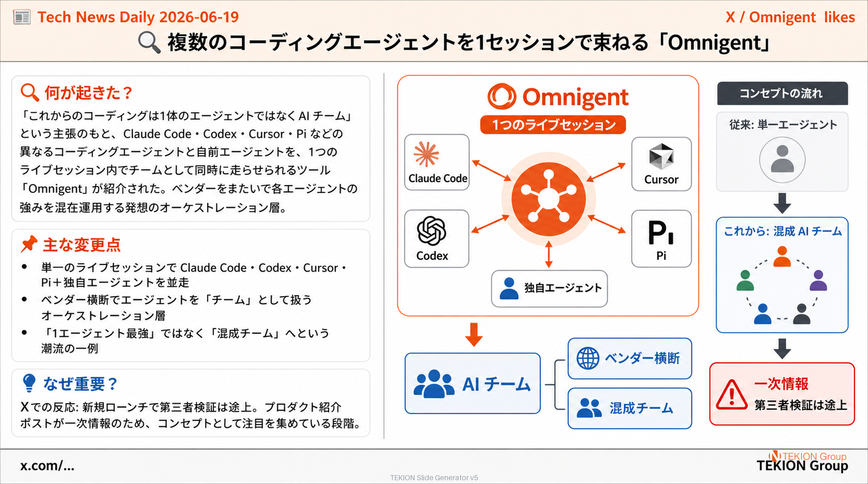Click the Claude Code label
868x484 pixels.
pyautogui.click(x=438, y=178)
